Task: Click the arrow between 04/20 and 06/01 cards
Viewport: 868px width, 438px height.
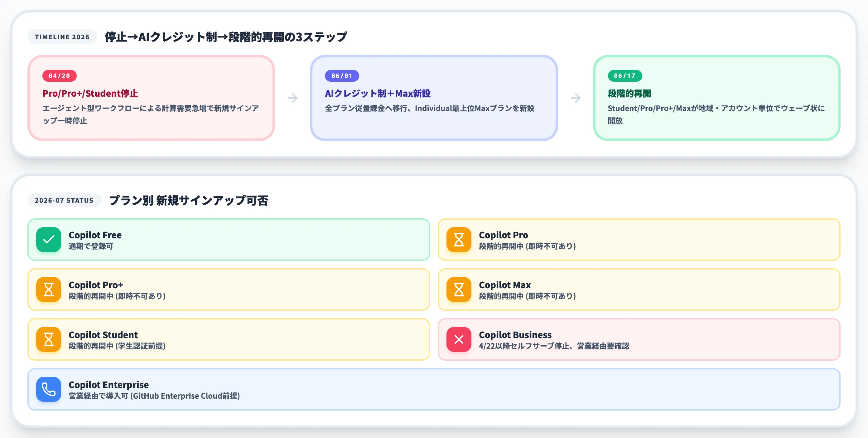Action: pos(292,98)
